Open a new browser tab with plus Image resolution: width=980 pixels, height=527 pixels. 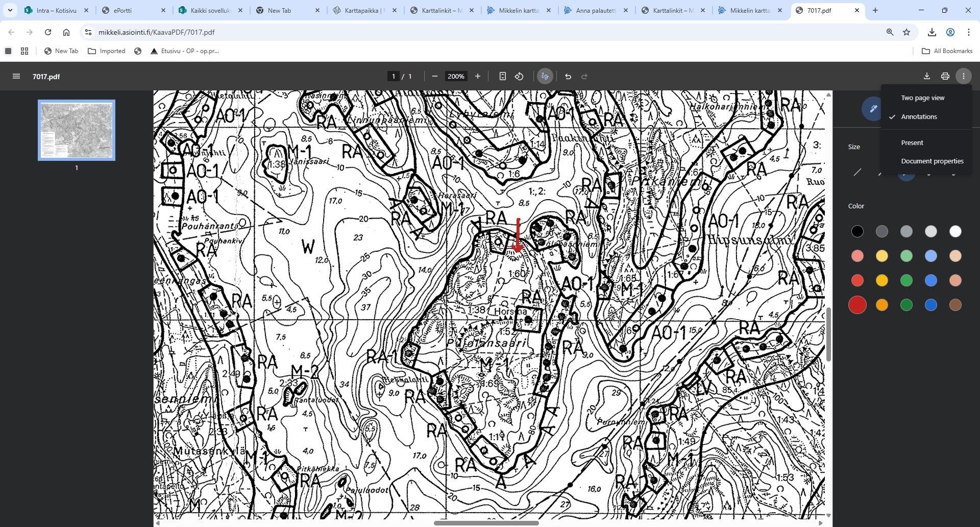pos(875,10)
